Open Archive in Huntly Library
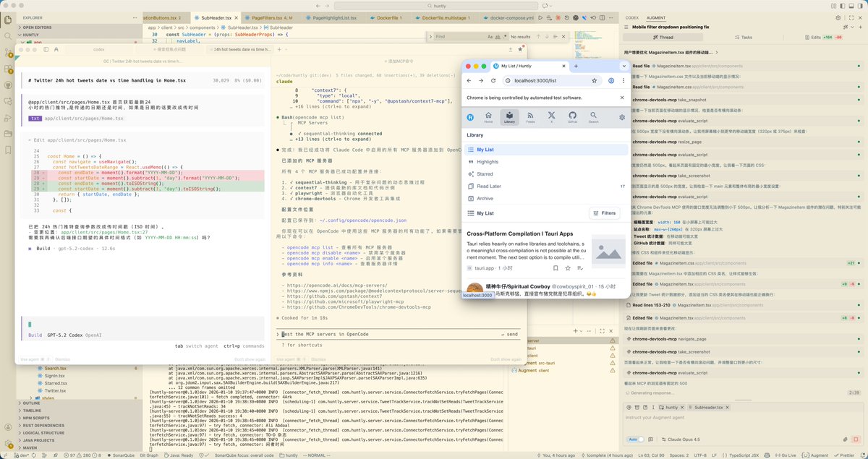The width and height of the screenshot is (868, 459). click(546, 198)
